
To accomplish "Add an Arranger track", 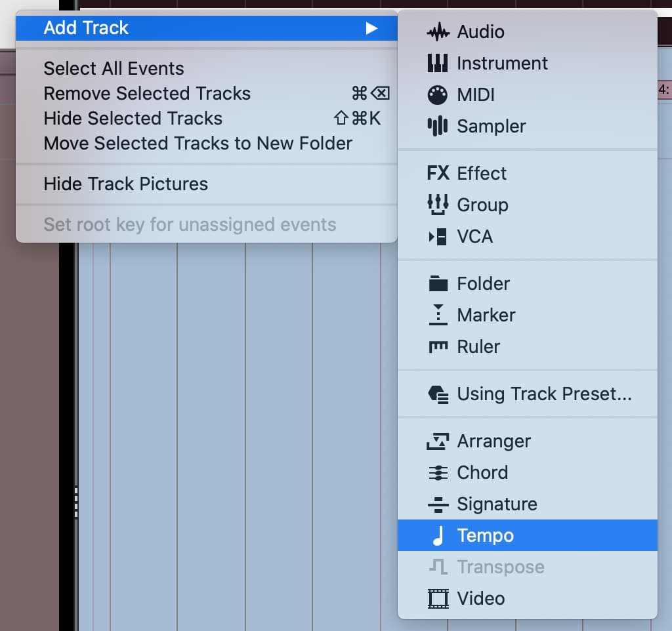I will coord(493,441).
